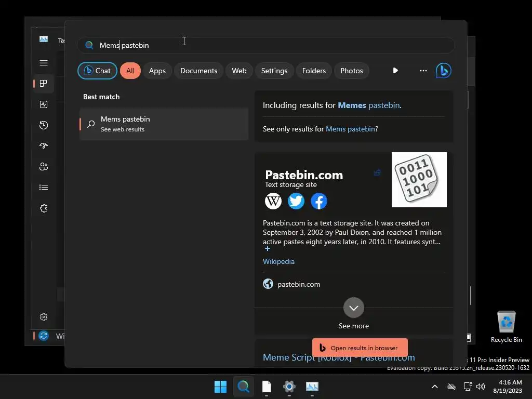This screenshot has width=532, height=399.
Task: Click the Windows Update icon in Task Manager
Action: (44, 336)
